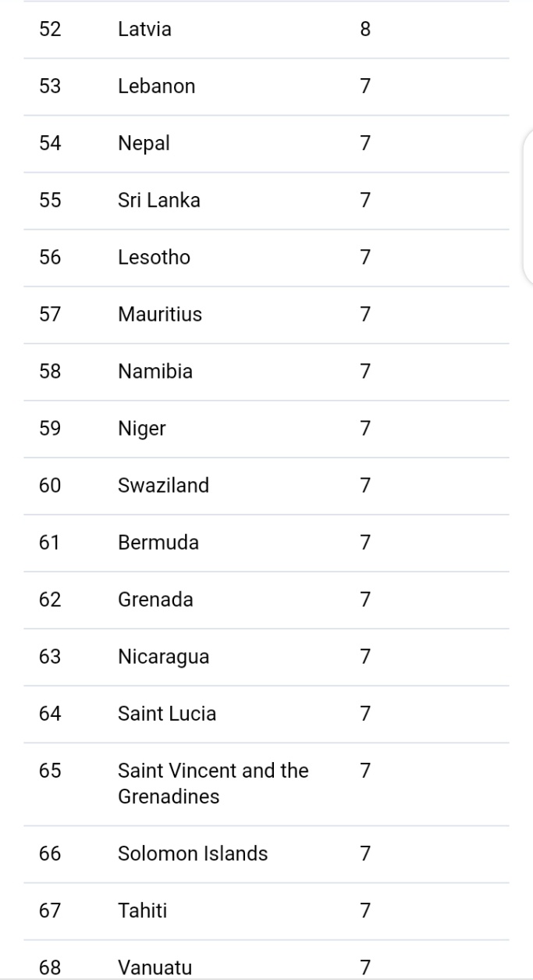Click the Mauritius country name

159,315
